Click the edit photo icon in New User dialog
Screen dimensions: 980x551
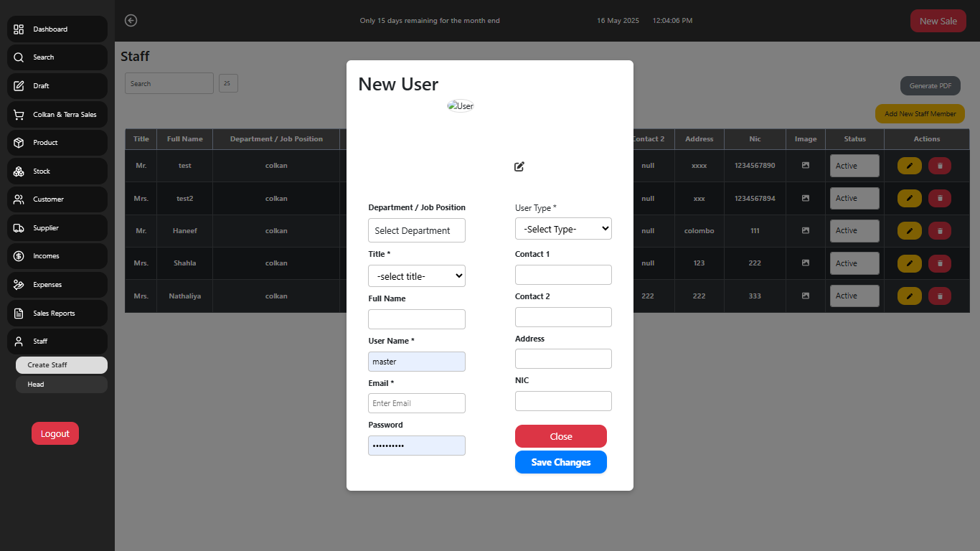tap(519, 166)
